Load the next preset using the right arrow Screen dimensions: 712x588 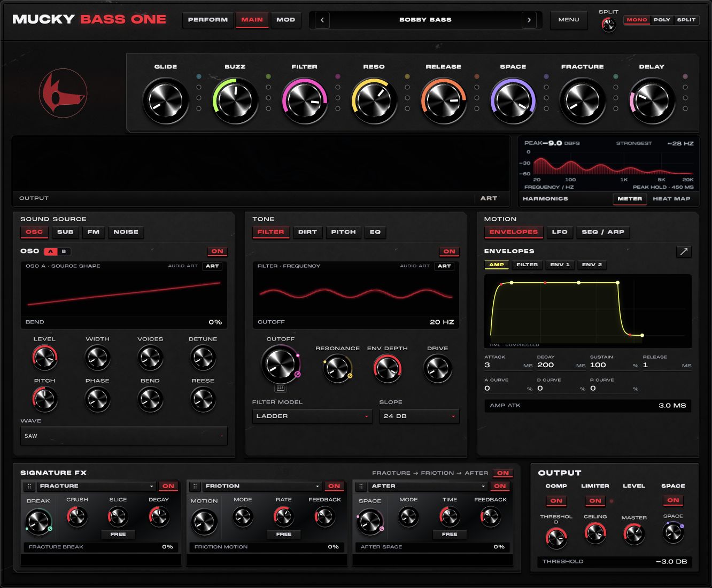point(529,20)
